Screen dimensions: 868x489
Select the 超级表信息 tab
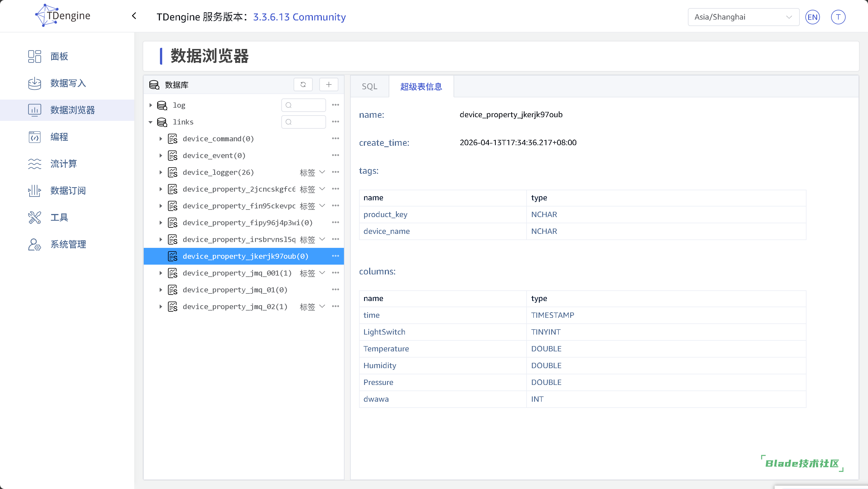[421, 87]
